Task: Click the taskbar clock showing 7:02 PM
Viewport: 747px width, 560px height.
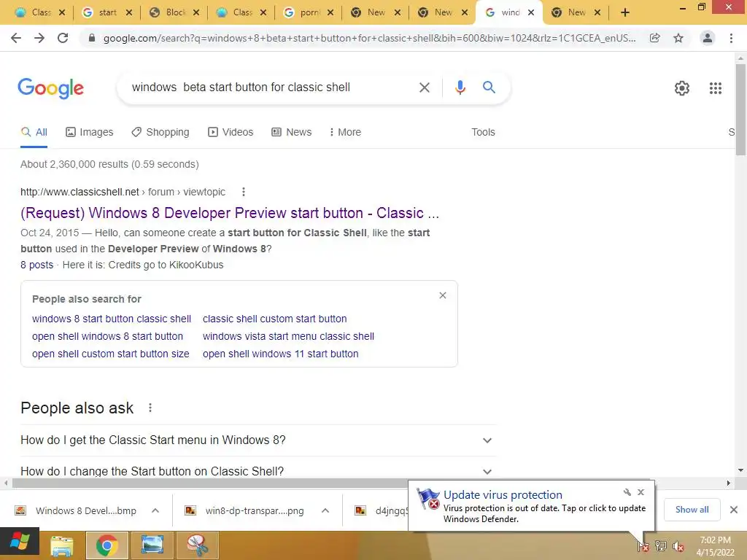Action: 715,546
